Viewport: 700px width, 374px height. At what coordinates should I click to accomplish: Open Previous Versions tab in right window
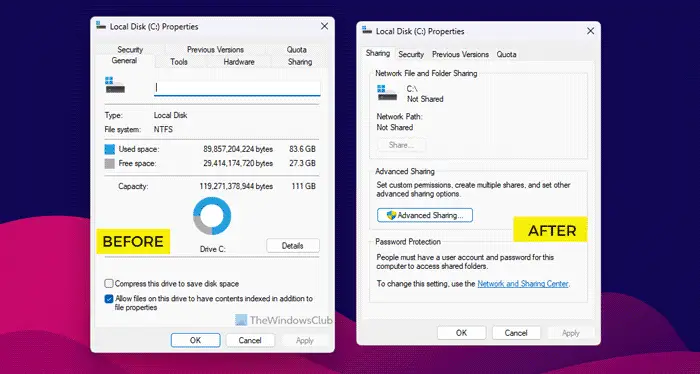click(x=460, y=54)
